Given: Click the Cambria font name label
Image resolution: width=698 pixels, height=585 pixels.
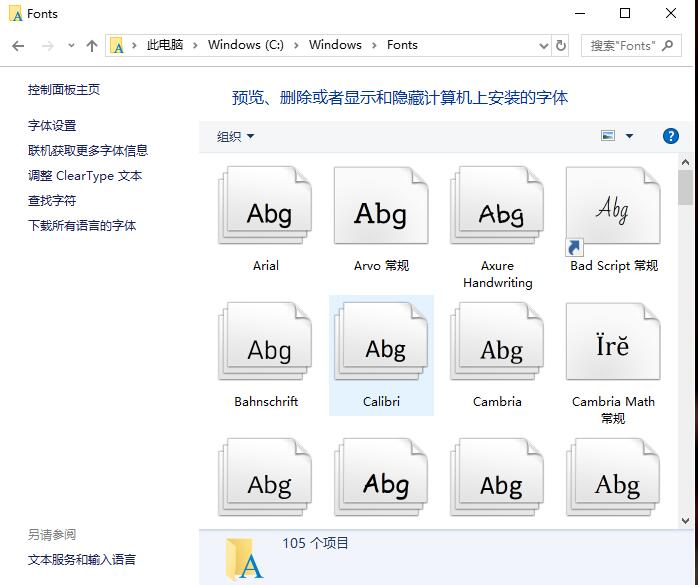Looking at the screenshot, I should (x=497, y=402).
